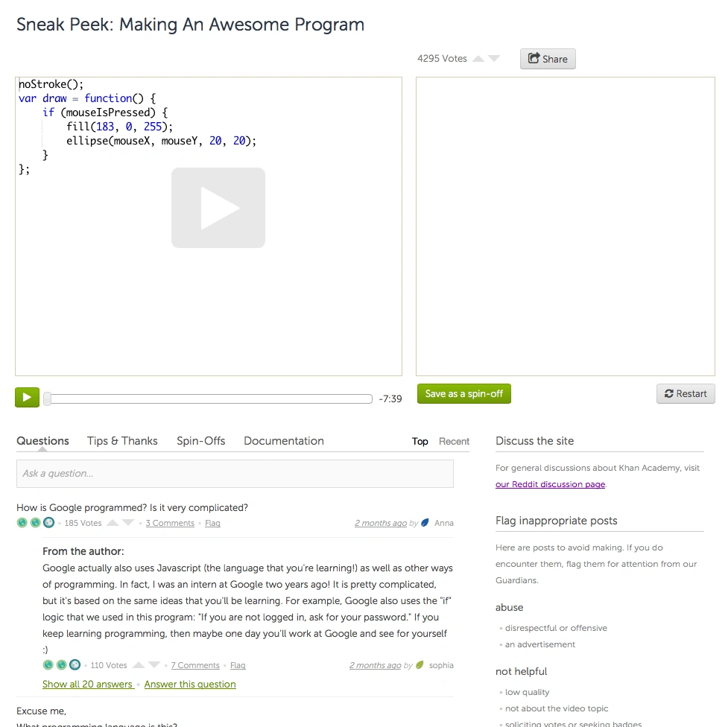The image size is (728, 727).
Task: Click the leaf avatar next to Anna
Action: 425,523
